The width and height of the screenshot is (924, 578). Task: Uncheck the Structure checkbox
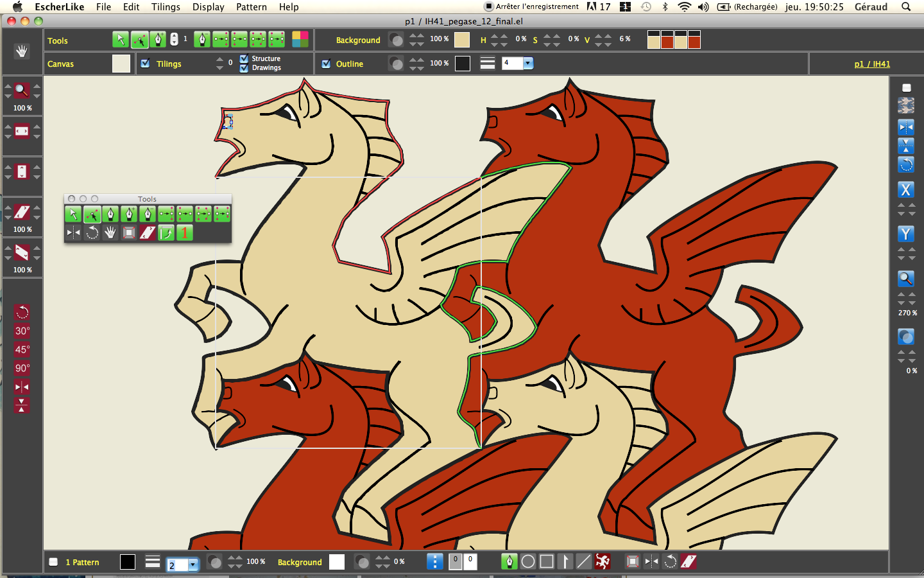[244, 58]
